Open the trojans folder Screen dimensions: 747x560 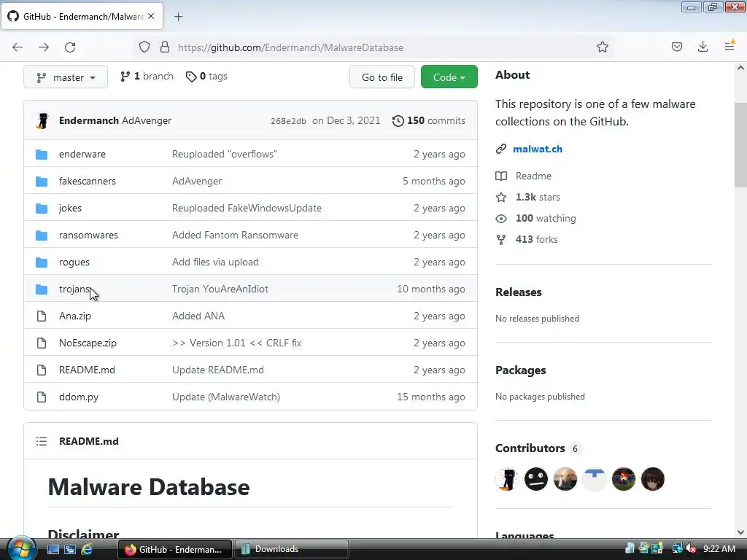pyautogui.click(x=74, y=289)
